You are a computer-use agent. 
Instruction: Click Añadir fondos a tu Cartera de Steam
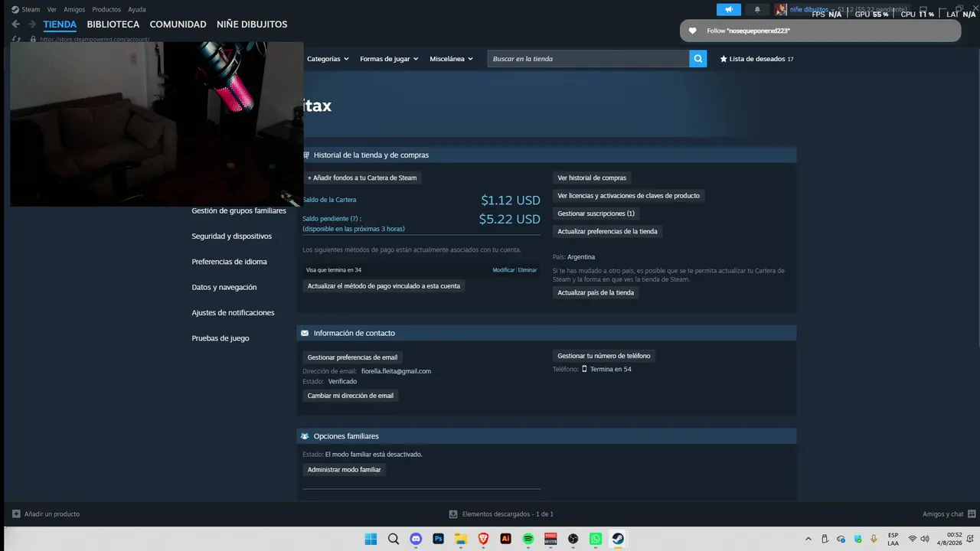[x=362, y=178]
